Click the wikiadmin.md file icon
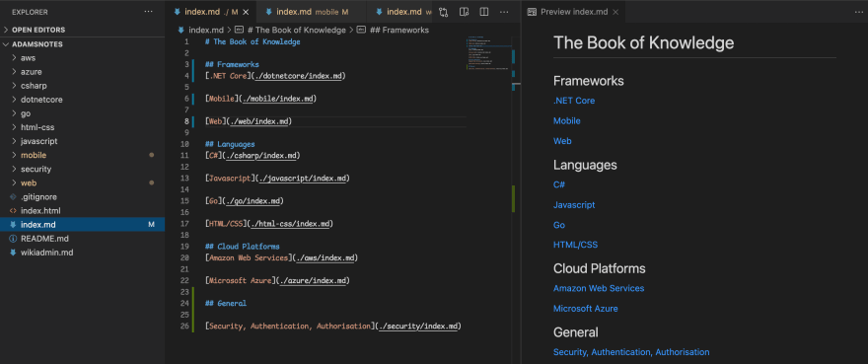868x364 pixels. (x=13, y=253)
